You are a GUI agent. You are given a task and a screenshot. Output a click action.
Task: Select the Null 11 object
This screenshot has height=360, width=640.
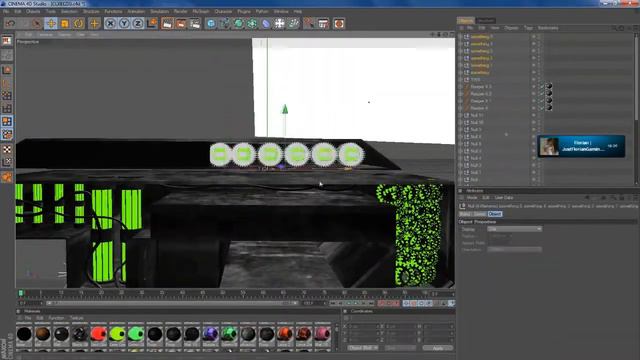point(476,115)
